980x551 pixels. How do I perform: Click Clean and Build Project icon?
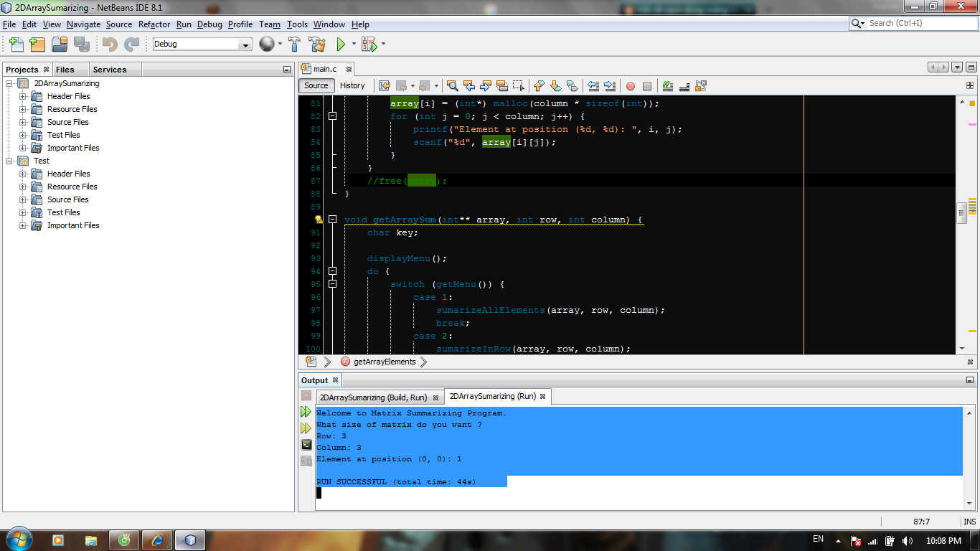click(316, 44)
